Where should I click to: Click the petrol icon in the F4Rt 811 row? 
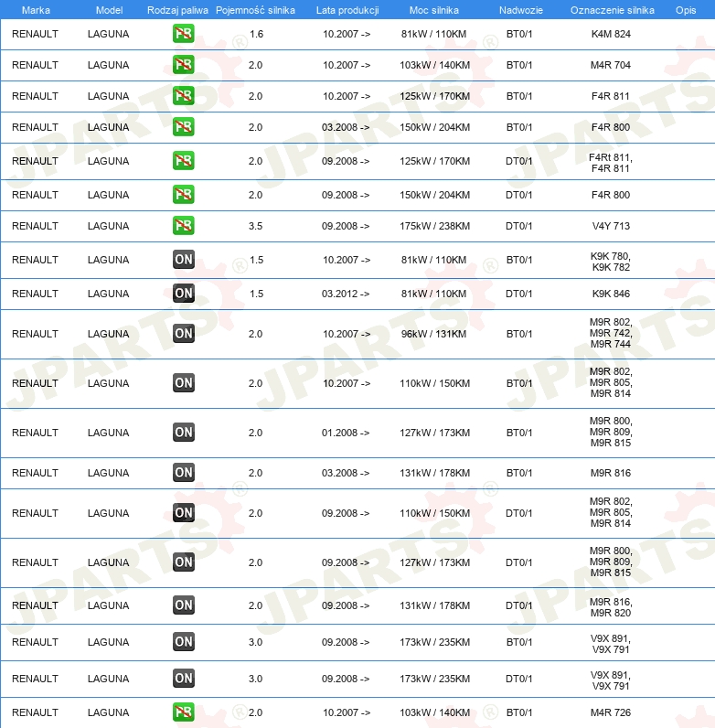coord(184,161)
